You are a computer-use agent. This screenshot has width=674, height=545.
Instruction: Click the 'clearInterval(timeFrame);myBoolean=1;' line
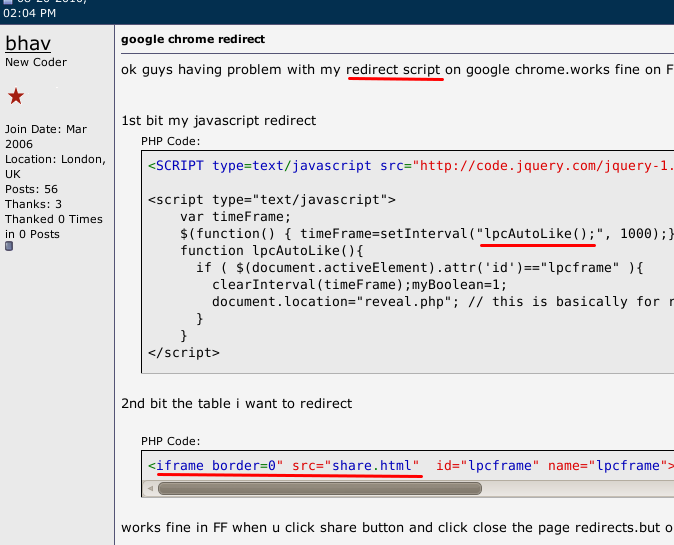tap(359, 285)
